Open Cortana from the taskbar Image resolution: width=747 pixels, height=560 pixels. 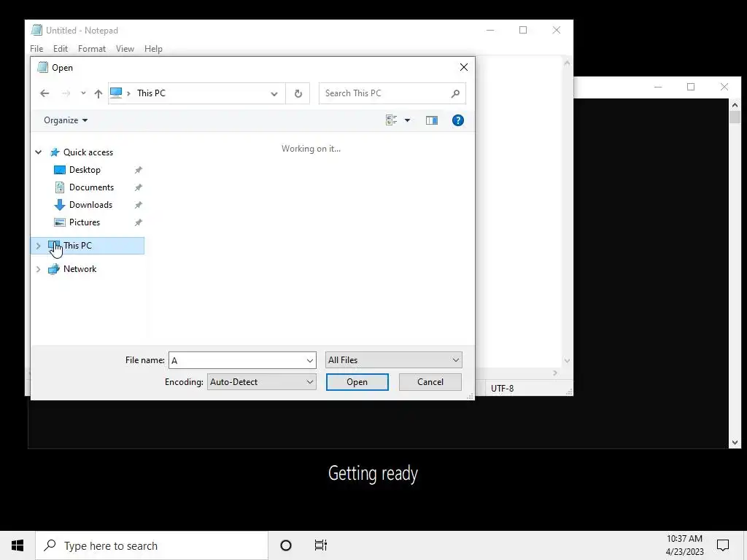(x=286, y=545)
